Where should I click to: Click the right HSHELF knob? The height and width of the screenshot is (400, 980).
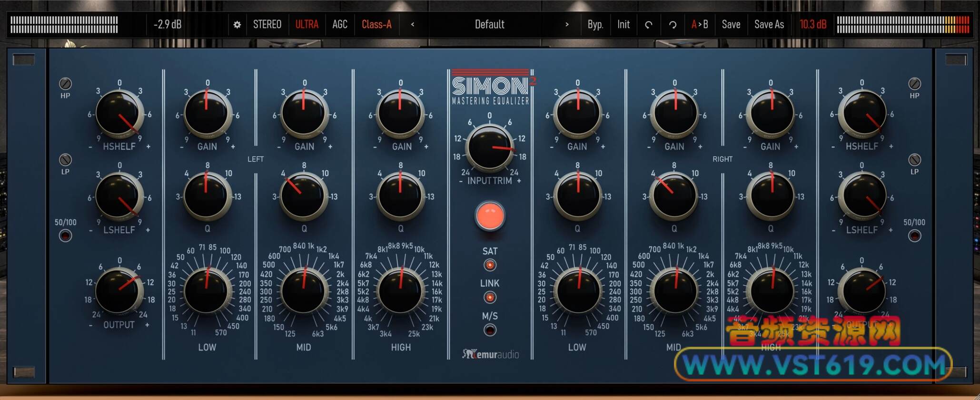tap(862, 113)
